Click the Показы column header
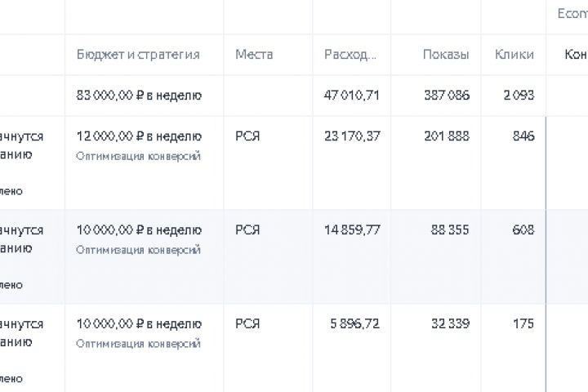The height and width of the screenshot is (392, 588). coord(445,55)
